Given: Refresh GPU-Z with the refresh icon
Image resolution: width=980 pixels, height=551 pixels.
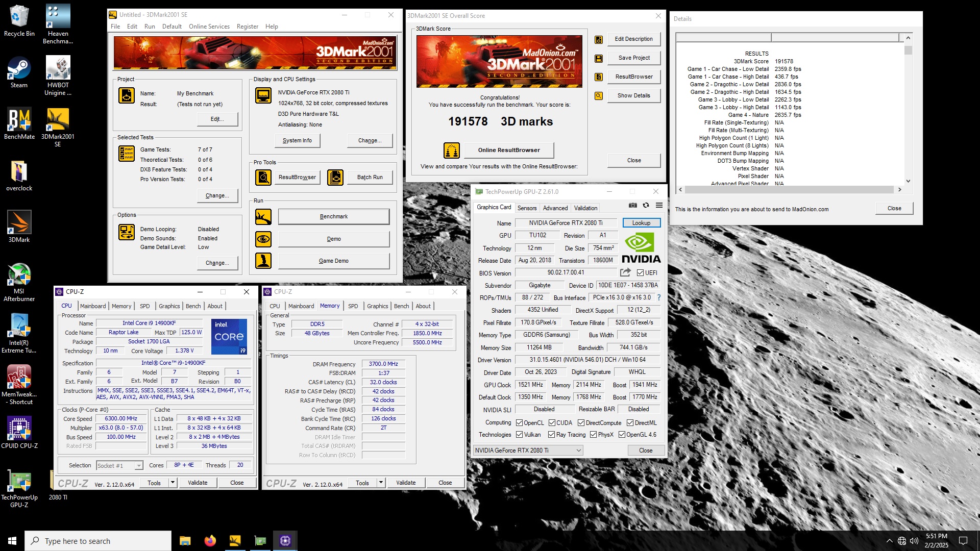Looking at the screenshot, I should (646, 205).
